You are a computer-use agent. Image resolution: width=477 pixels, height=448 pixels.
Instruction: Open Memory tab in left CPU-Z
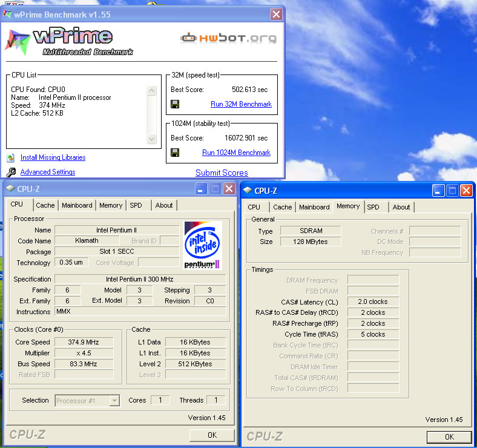point(111,205)
